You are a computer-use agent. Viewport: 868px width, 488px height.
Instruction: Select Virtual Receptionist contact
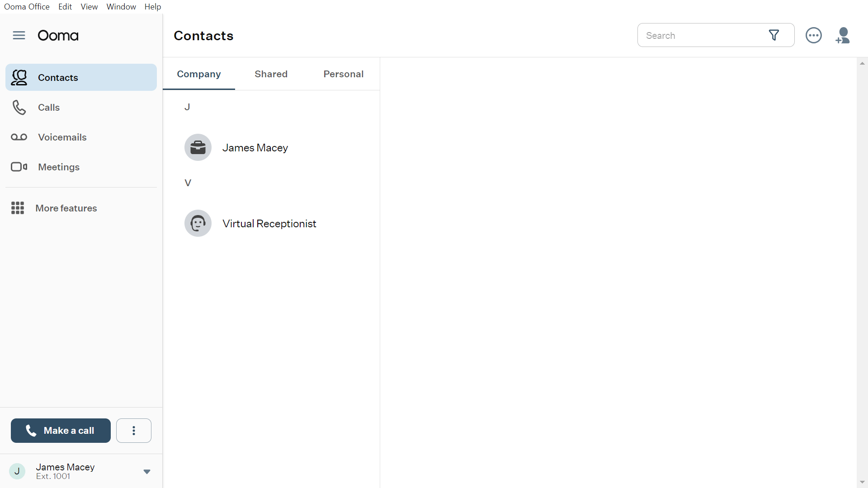[269, 224]
